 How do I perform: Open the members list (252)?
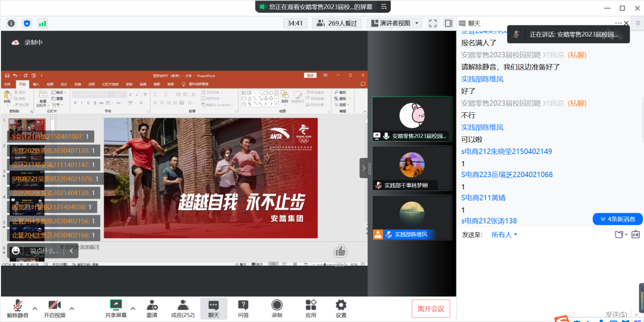(183, 308)
